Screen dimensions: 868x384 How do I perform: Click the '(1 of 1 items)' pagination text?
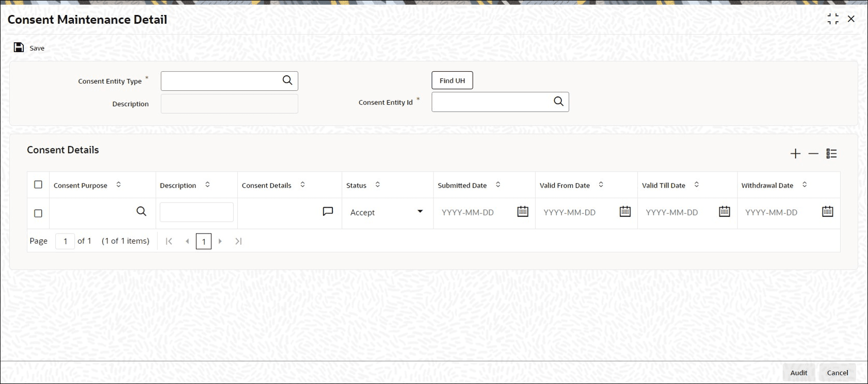point(125,241)
